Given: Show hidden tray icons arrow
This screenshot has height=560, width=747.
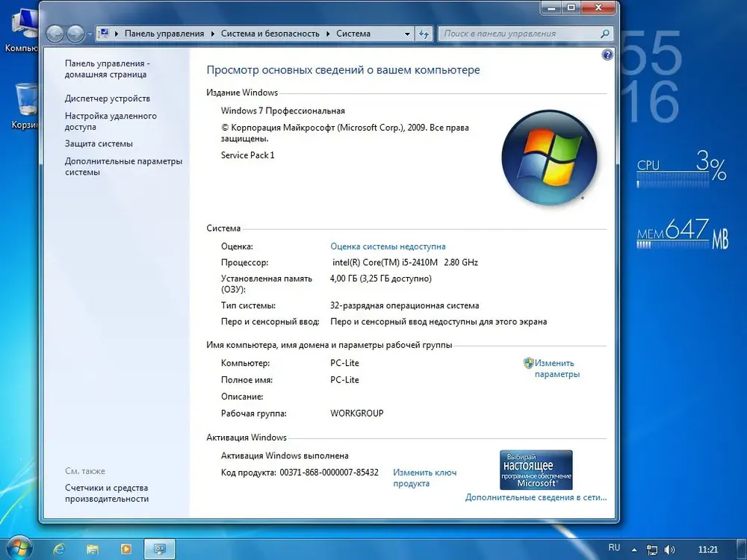Looking at the screenshot, I should 634,550.
